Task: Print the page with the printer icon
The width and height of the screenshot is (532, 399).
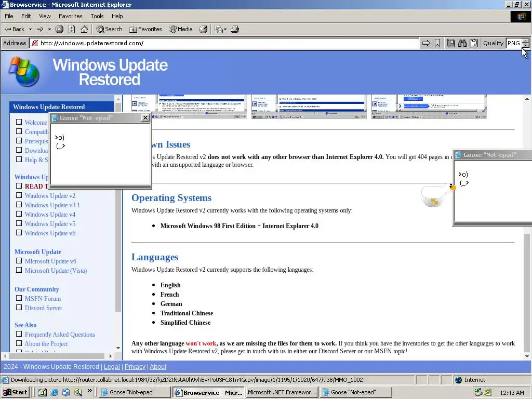Action: [x=235, y=29]
